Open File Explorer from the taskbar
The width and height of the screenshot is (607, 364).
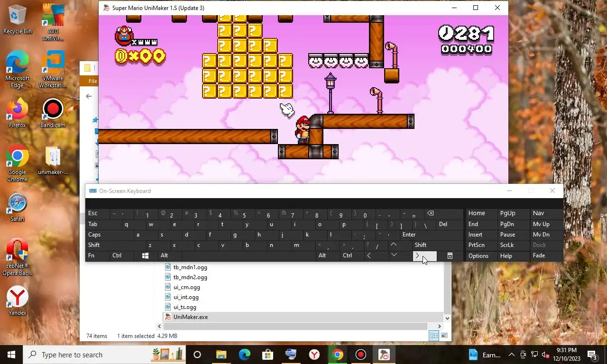click(x=221, y=355)
